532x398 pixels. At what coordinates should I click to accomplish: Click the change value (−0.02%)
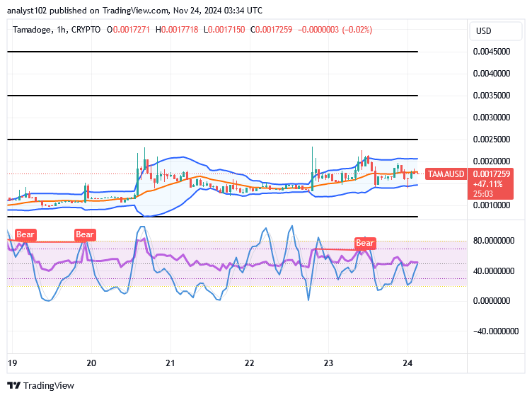(357, 30)
